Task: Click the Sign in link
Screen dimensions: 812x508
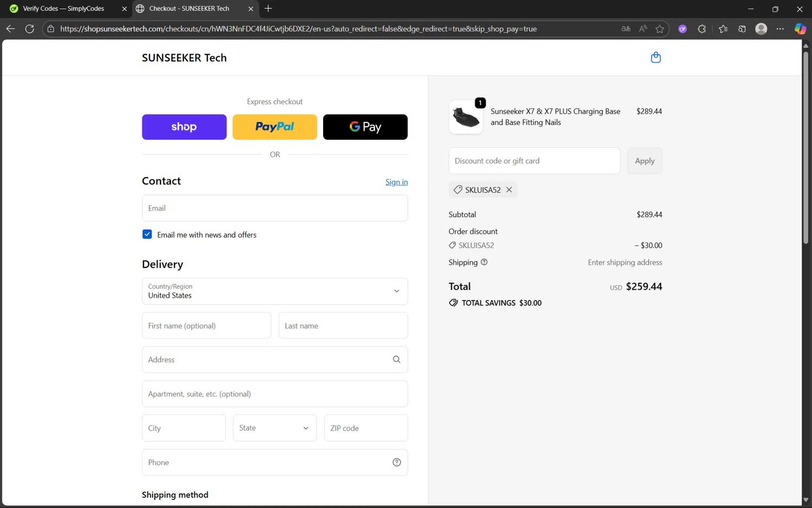Action: [x=397, y=182]
